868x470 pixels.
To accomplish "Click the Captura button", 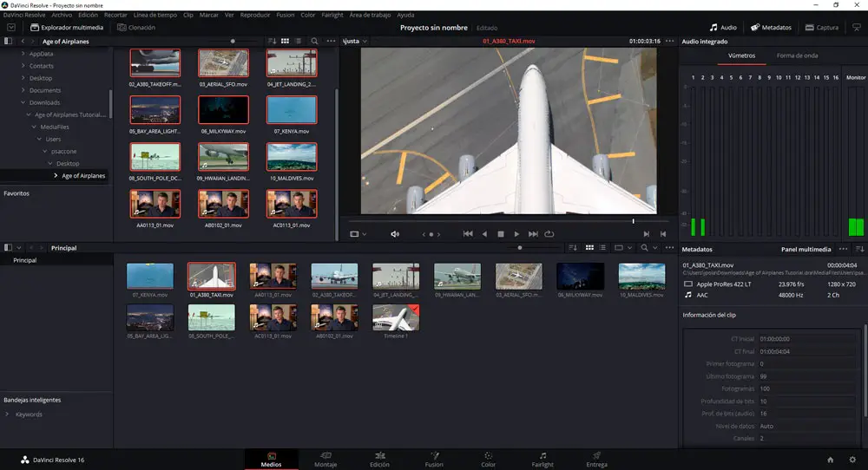I will tap(820, 27).
